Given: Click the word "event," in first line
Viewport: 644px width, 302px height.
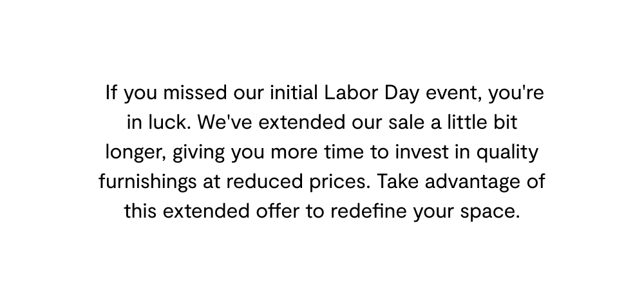Looking at the screenshot, I should 453,94.
